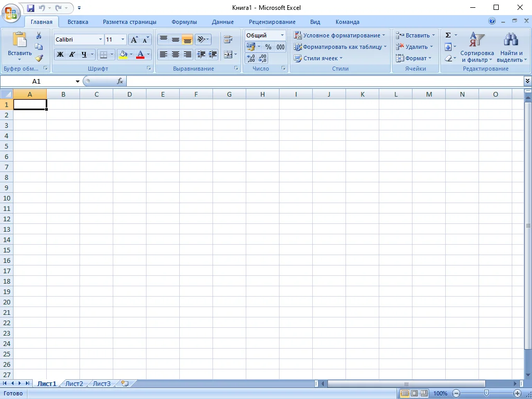
Task: Center text horizontally
Action: [176, 54]
